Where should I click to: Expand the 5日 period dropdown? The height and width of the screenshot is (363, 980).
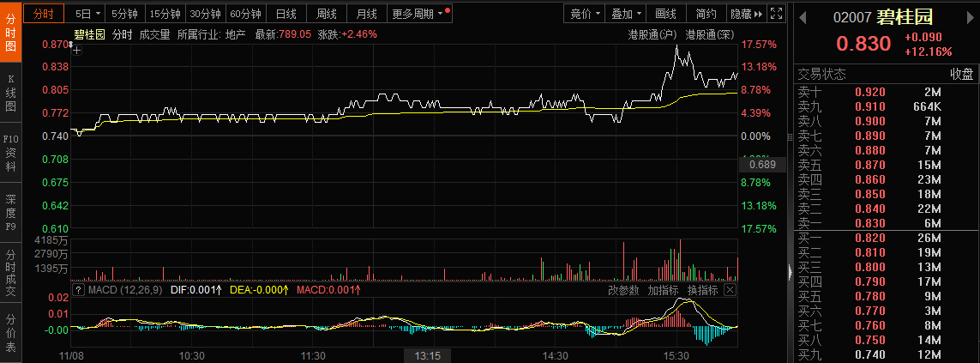pos(87,14)
